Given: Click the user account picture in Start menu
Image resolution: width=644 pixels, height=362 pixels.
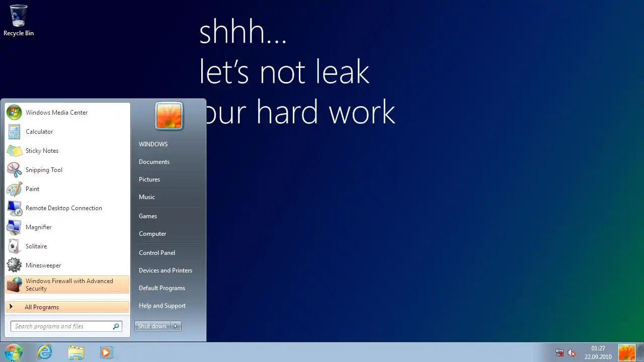Looking at the screenshot, I should point(169,116).
